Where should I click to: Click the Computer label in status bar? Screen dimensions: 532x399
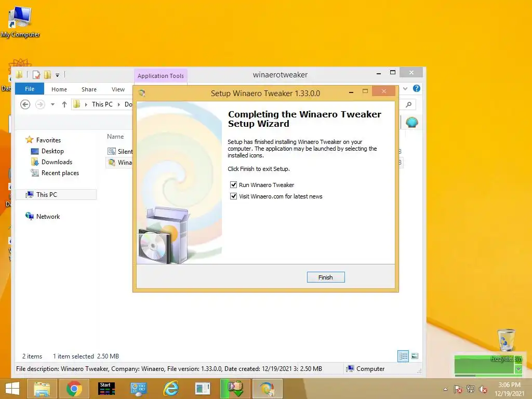coord(370,369)
